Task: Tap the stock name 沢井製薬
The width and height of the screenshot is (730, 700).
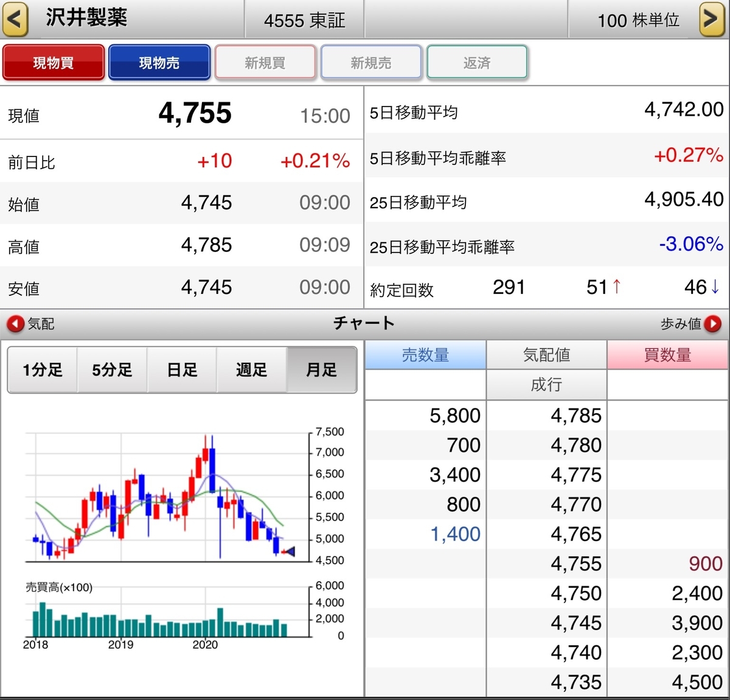Action: 86,18
